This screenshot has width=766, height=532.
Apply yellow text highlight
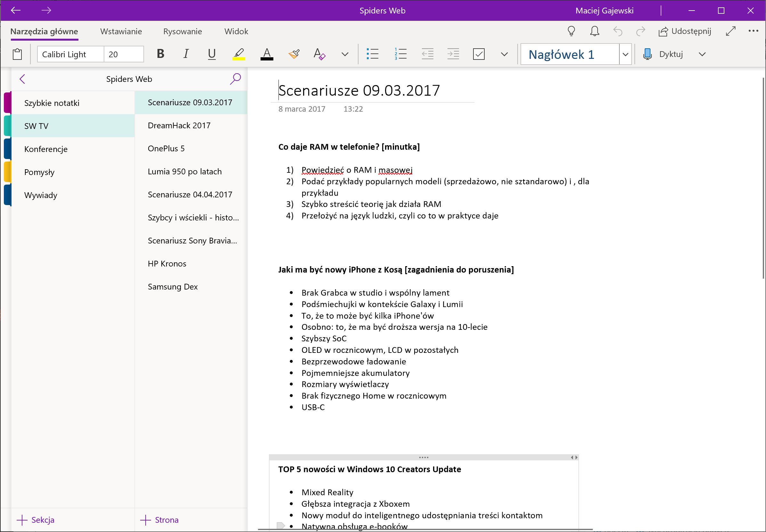[x=239, y=54]
